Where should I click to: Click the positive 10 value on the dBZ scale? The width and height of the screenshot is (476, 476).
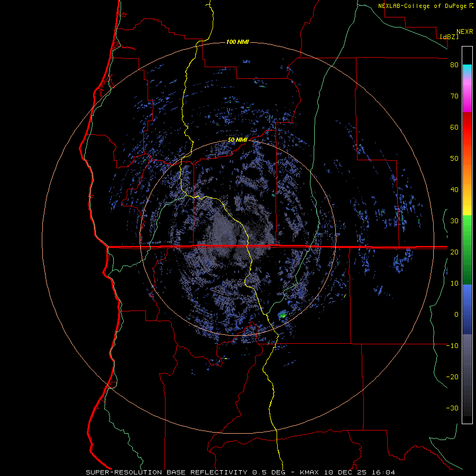coord(454,283)
